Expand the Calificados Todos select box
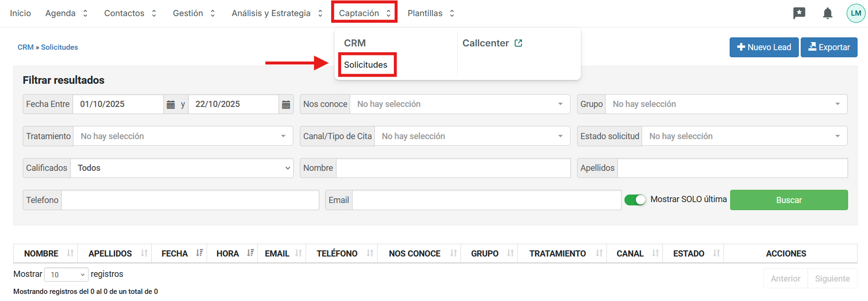The width and height of the screenshot is (868, 301). (181, 168)
